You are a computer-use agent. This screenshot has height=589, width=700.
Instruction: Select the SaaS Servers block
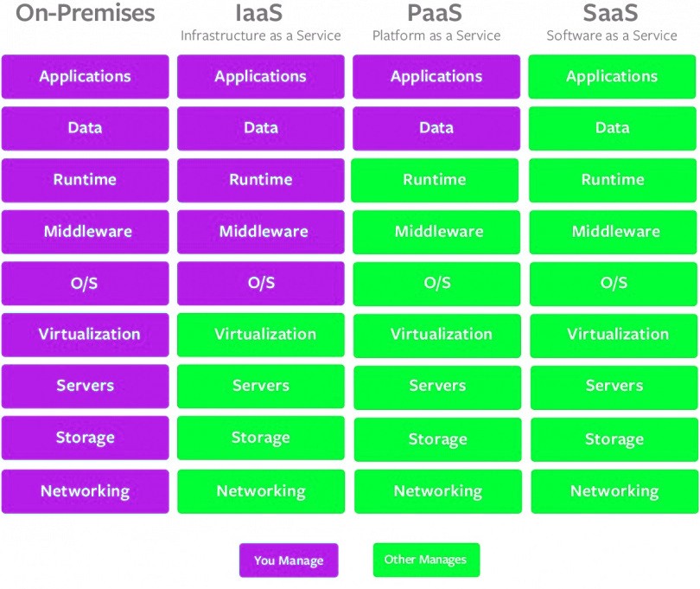(x=613, y=387)
